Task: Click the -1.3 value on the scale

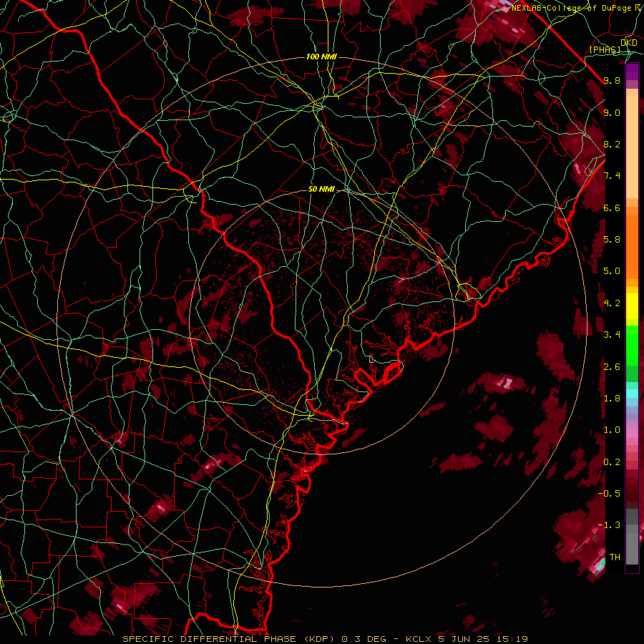Action: pos(609,525)
